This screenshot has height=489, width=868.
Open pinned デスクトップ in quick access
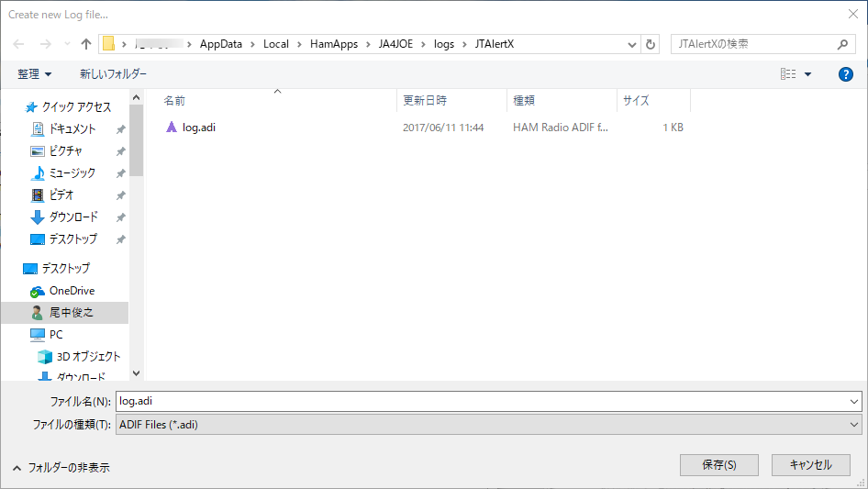[72, 239]
